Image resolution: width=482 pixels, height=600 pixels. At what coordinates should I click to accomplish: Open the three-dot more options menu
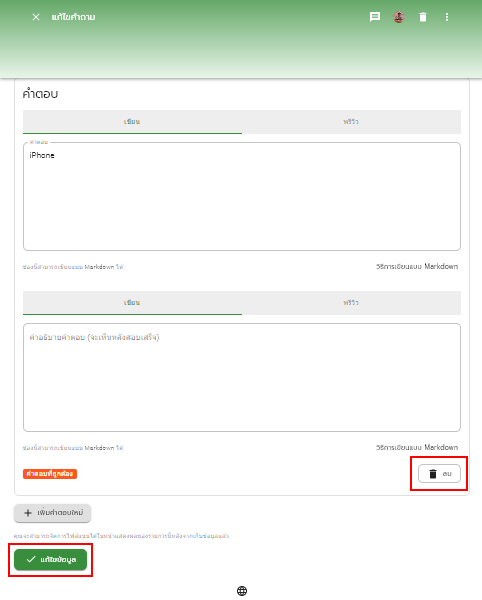[x=447, y=17]
